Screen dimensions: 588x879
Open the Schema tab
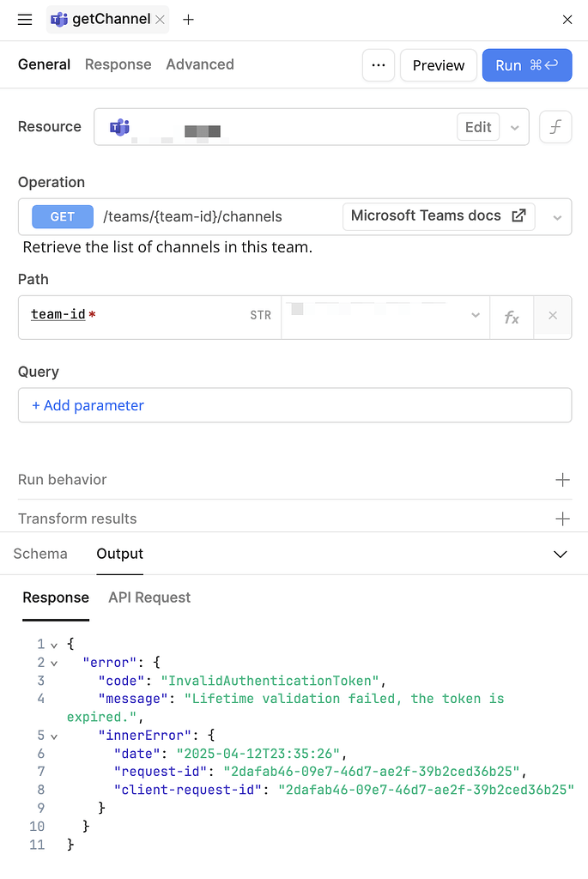(x=40, y=554)
